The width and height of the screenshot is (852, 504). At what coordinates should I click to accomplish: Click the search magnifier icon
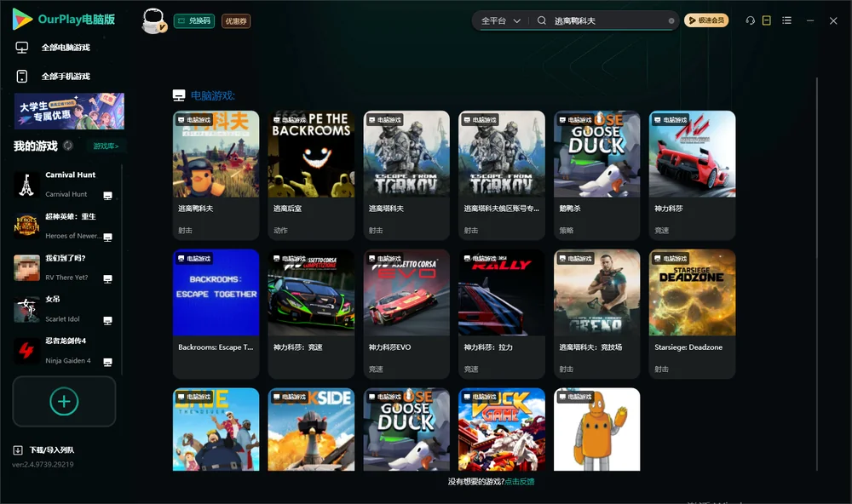tap(542, 20)
